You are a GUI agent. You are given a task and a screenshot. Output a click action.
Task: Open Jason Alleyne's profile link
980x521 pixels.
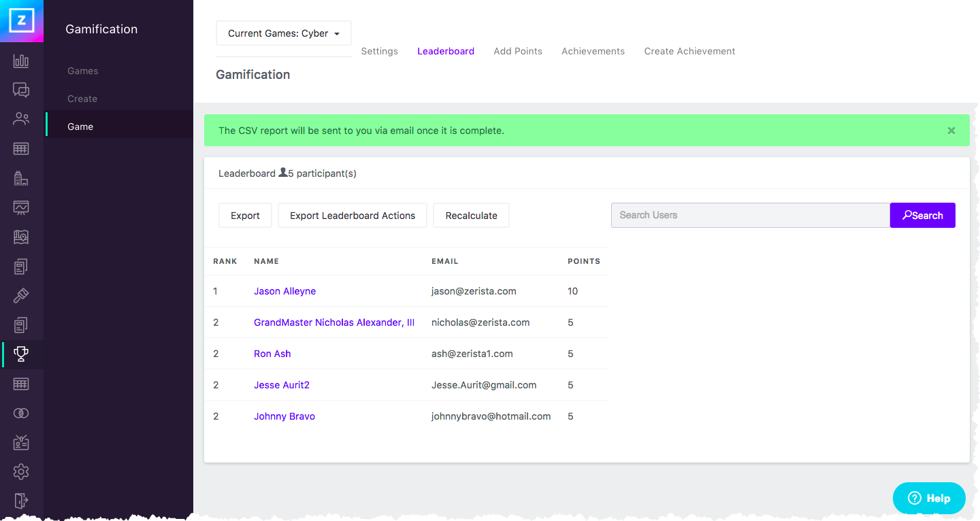[x=284, y=291]
